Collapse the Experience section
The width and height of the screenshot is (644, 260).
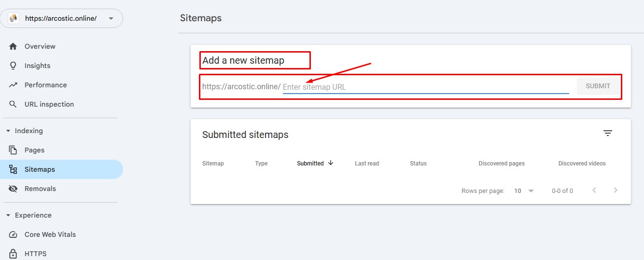[x=8, y=215]
